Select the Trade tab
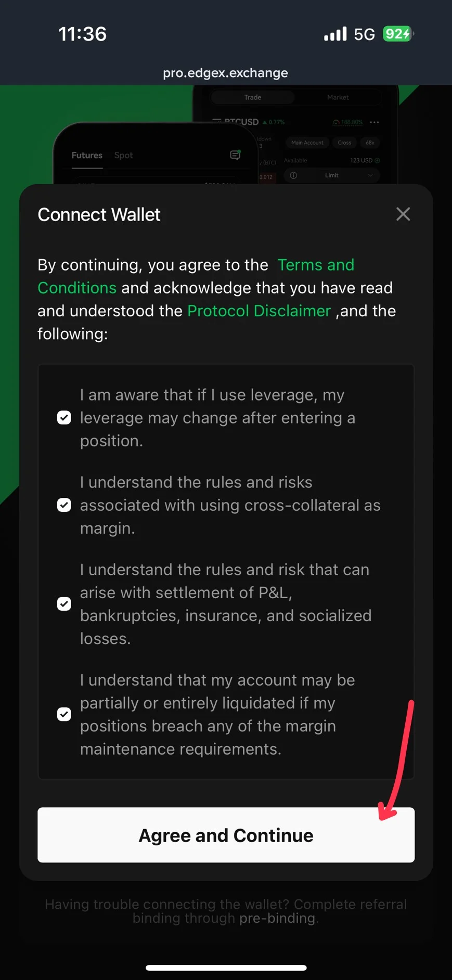This screenshot has height=980, width=452. [x=253, y=97]
